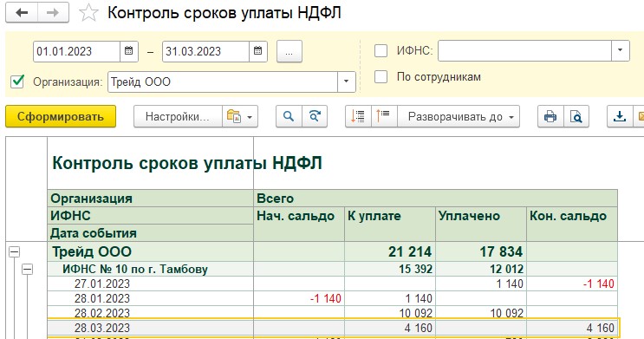Click the Всего header cell
This screenshot has width=644, height=339.
pos(436,199)
